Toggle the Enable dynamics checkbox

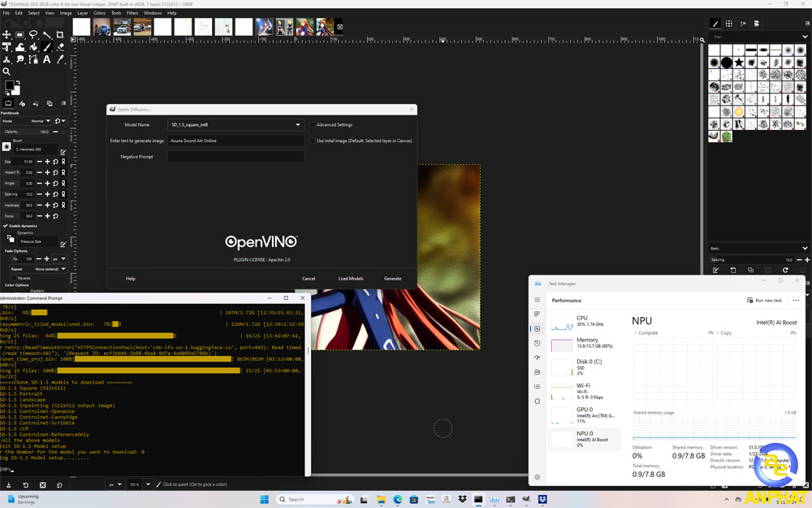point(5,226)
